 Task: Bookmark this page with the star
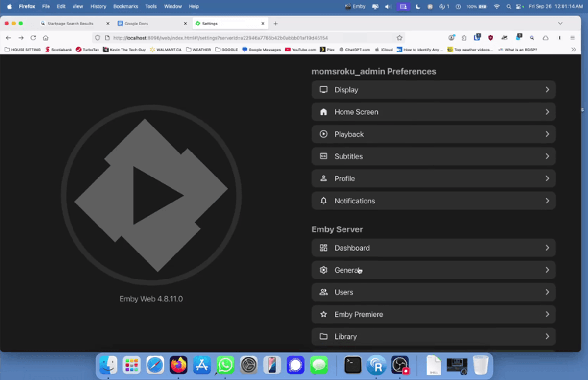[x=399, y=38]
